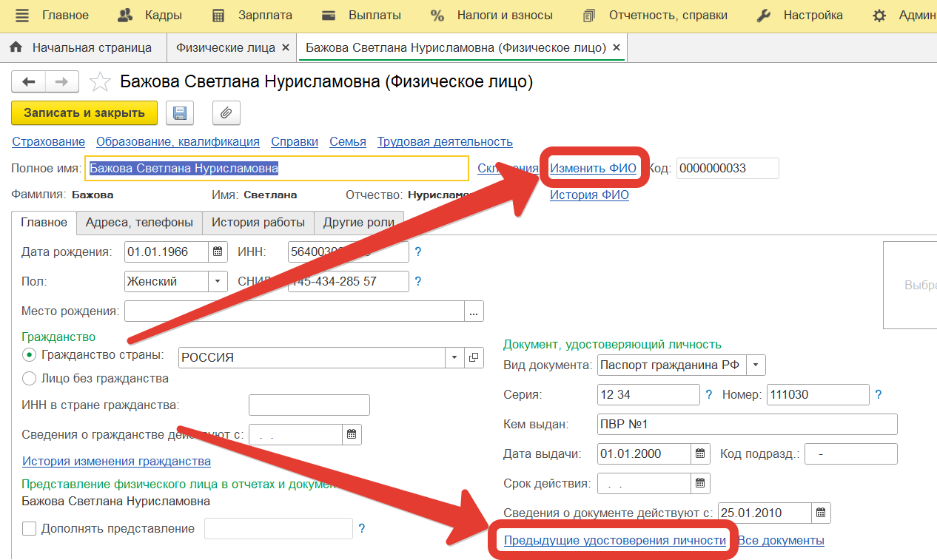Open the "Зарплата" menu section
The height and width of the screenshot is (560, 937).
252,16
